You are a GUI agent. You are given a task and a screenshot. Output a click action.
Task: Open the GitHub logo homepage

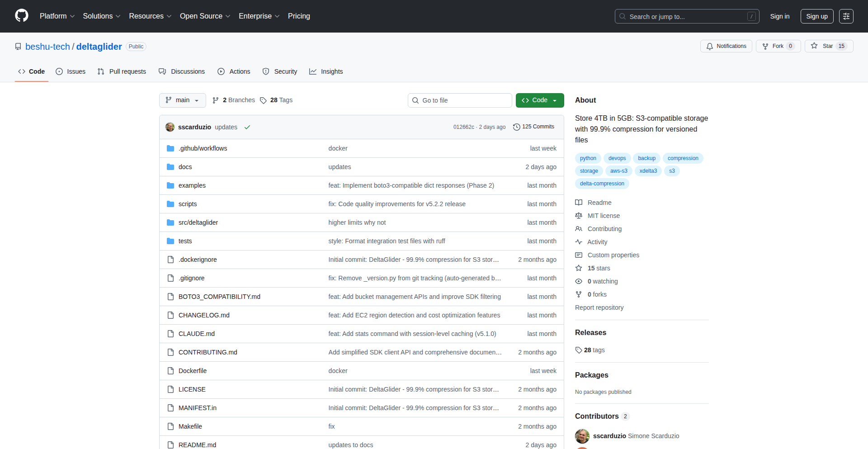22,16
